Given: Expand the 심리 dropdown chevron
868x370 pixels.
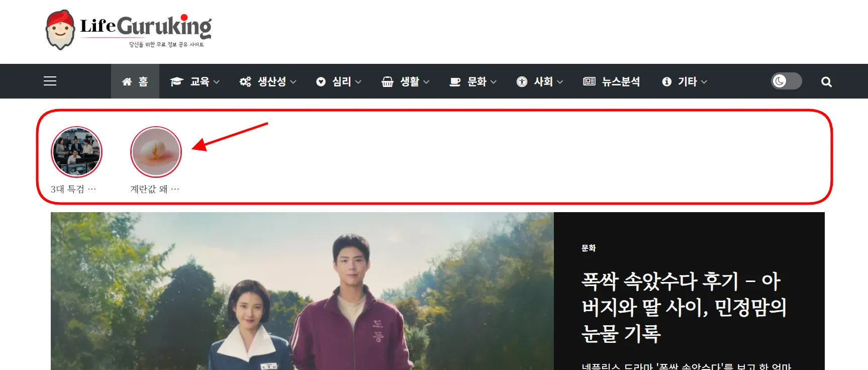Looking at the screenshot, I should coord(358,82).
